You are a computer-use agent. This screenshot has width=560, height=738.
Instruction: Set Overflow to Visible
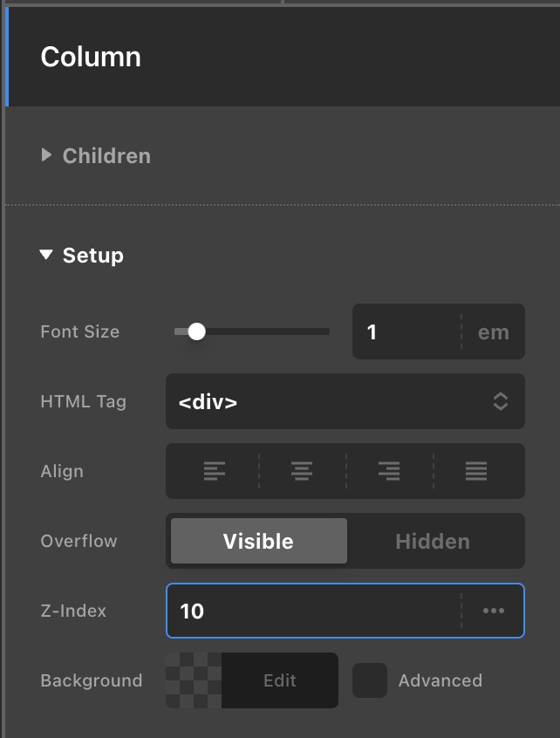point(258,541)
